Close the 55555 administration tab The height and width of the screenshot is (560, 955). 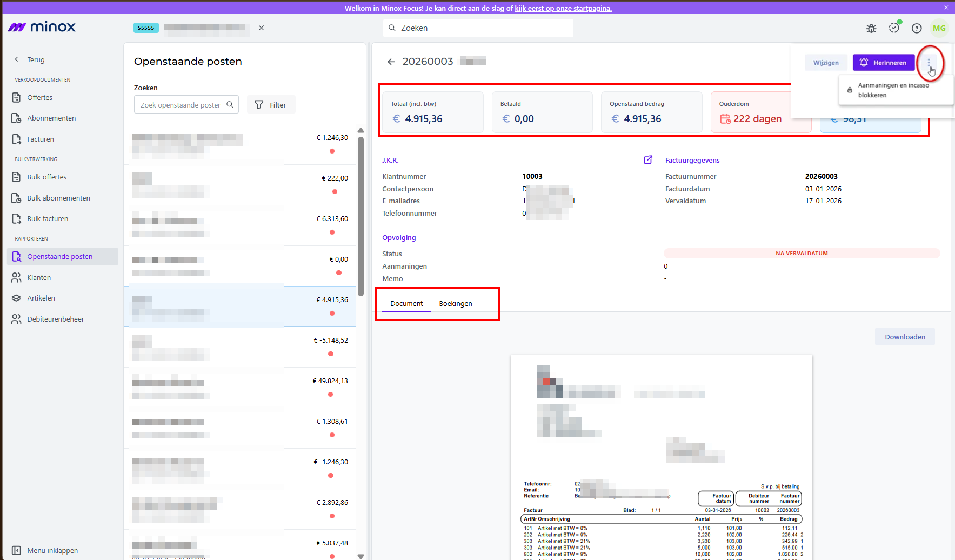tap(261, 28)
